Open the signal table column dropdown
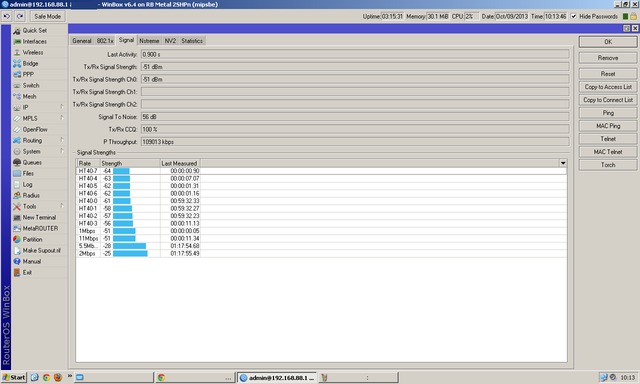This screenshot has height=384, width=640. (563, 163)
